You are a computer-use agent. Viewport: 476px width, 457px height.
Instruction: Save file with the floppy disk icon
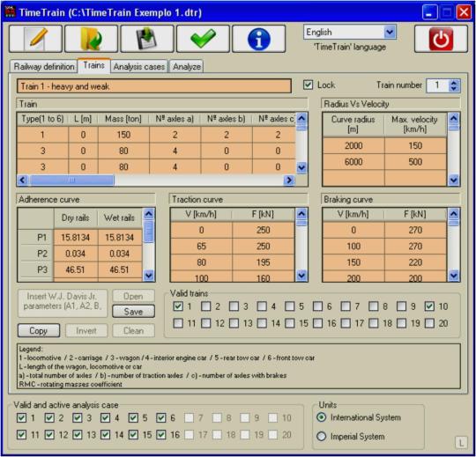(x=147, y=39)
